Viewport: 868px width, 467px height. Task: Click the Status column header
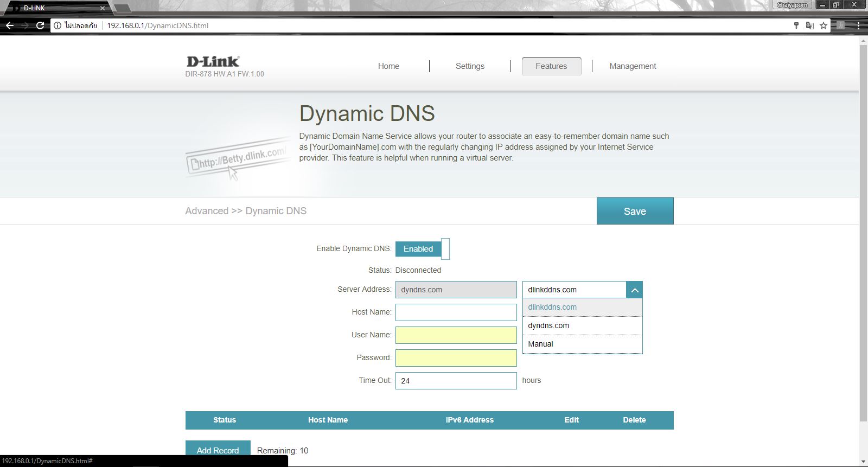[x=225, y=420]
